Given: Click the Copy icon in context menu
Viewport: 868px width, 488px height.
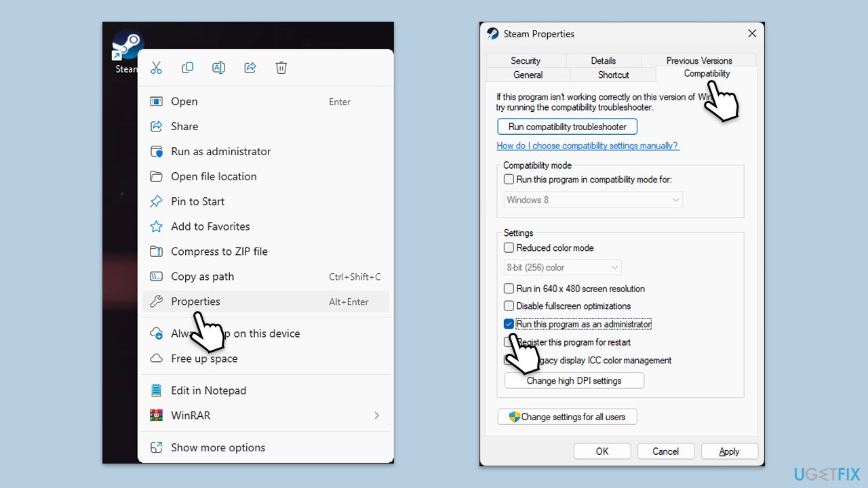Looking at the screenshot, I should [188, 68].
